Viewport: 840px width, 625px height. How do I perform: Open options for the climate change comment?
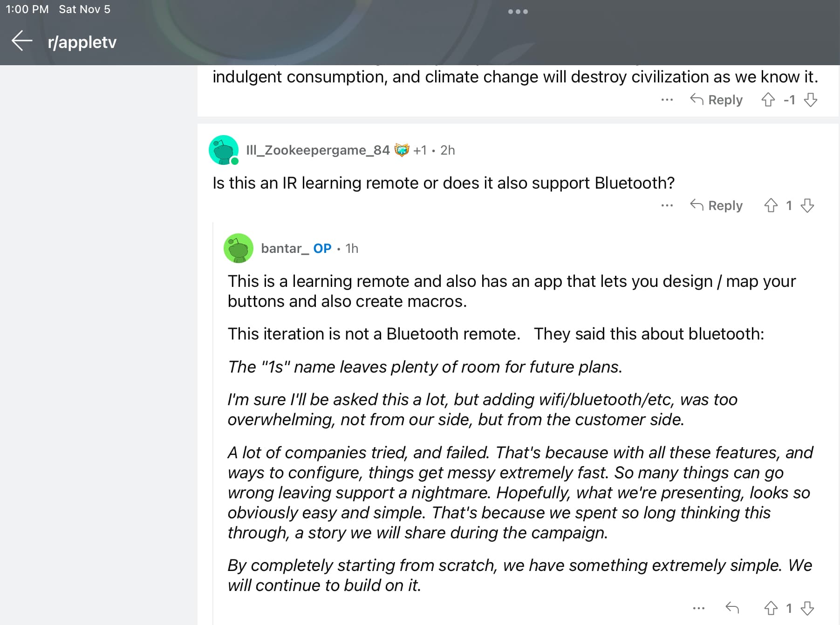point(667,100)
